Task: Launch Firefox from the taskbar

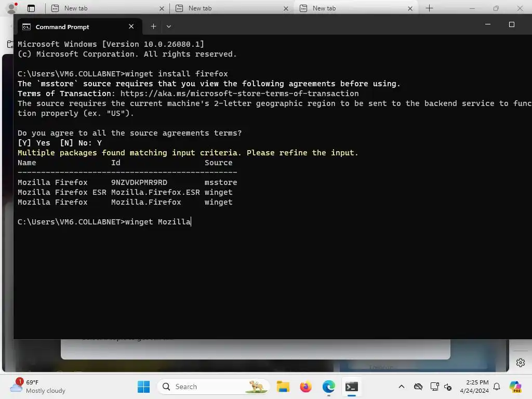Action: (x=305, y=387)
